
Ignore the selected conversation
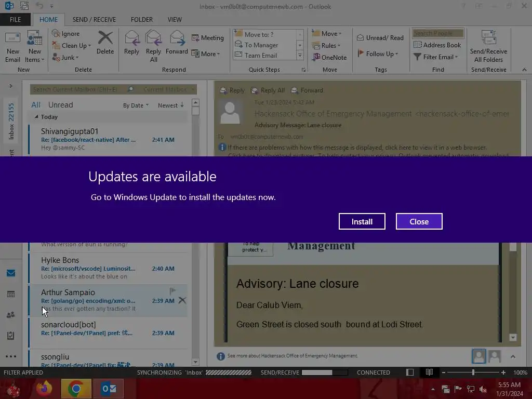pos(66,34)
